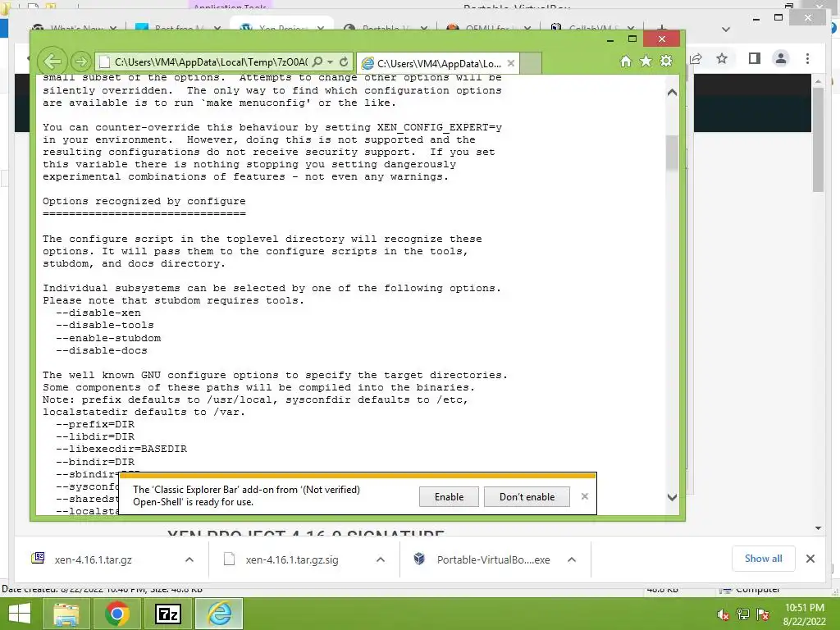Switch to the CollabVM Chrome tab
Screen dimensions: 840x630
(x=592, y=28)
